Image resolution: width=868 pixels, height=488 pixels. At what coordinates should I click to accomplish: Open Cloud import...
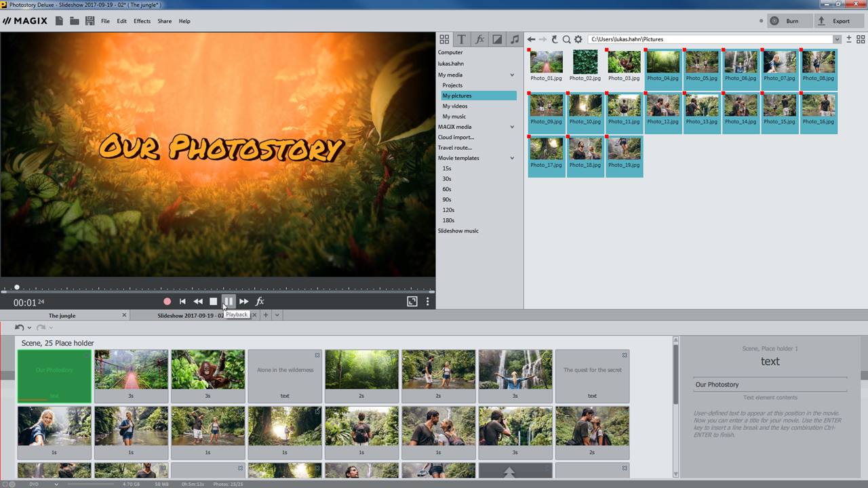(456, 137)
